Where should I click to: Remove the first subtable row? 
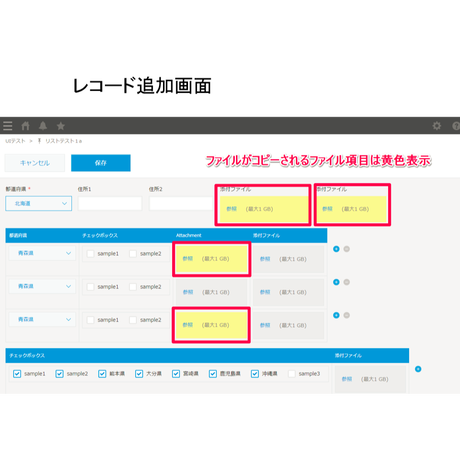347,249
